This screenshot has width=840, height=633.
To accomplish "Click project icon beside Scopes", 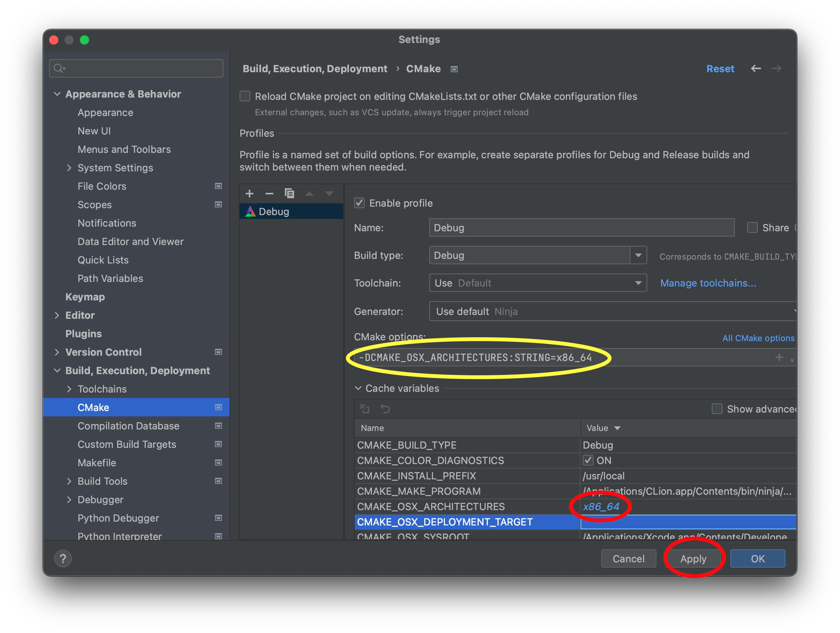I will 218,205.
